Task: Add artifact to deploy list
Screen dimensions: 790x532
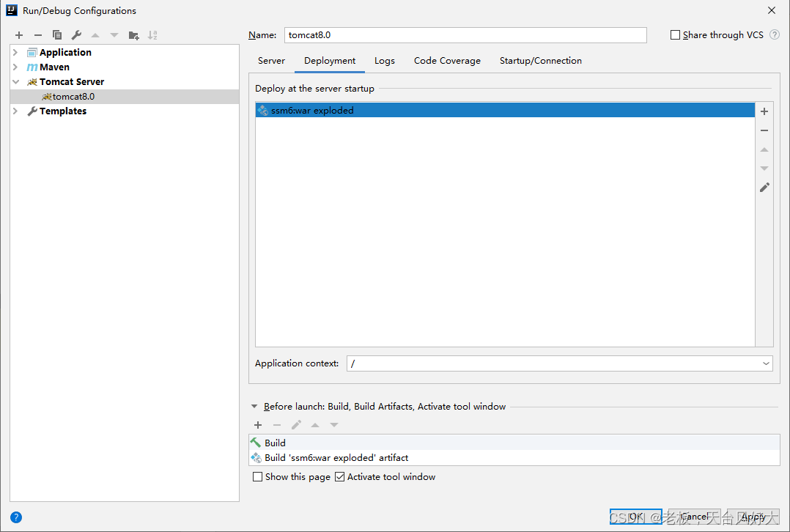Action: 764,111
